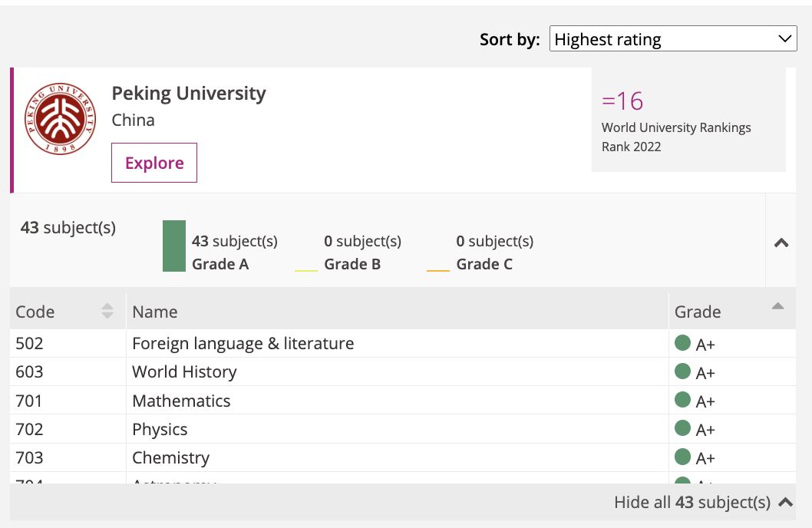
Task: Click the green grade dot for Chemistry
Action: [x=682, y=457]
